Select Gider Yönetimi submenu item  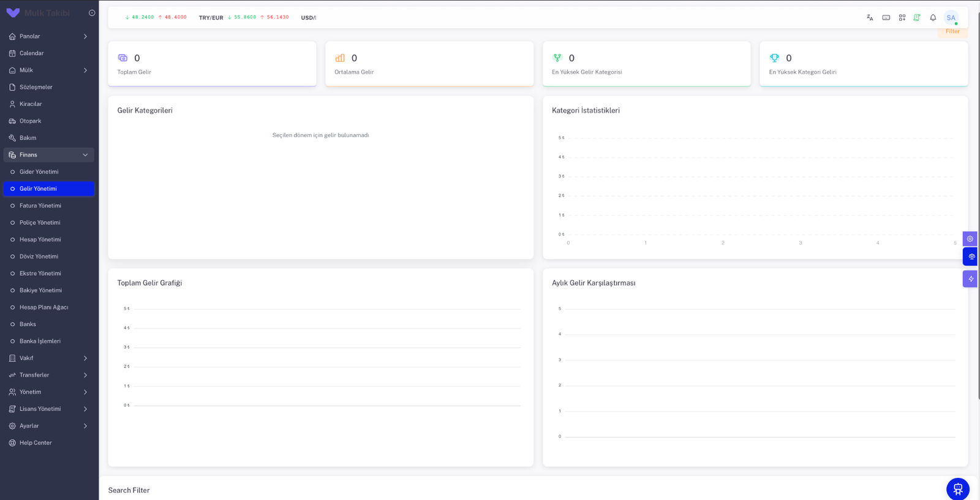pyautogui.click(x=49, y=172)
